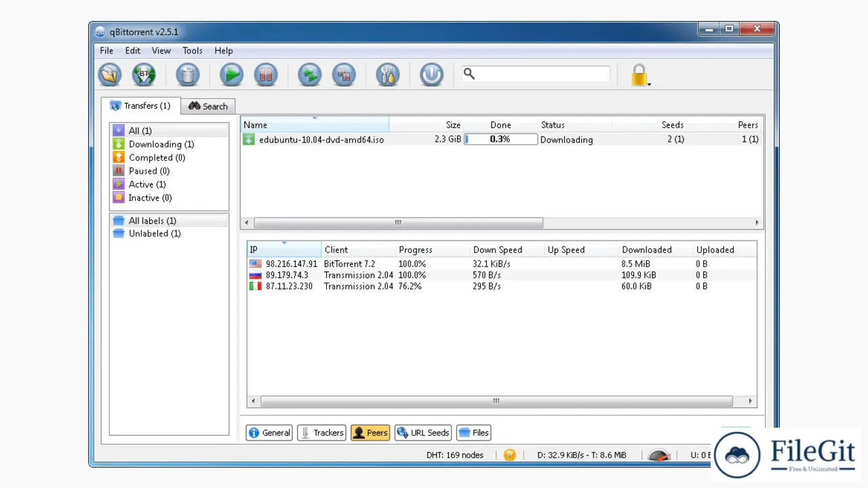This screenshot has width=868, height=488.
Task: Click the download speed status text
Action: click(581, 455)
